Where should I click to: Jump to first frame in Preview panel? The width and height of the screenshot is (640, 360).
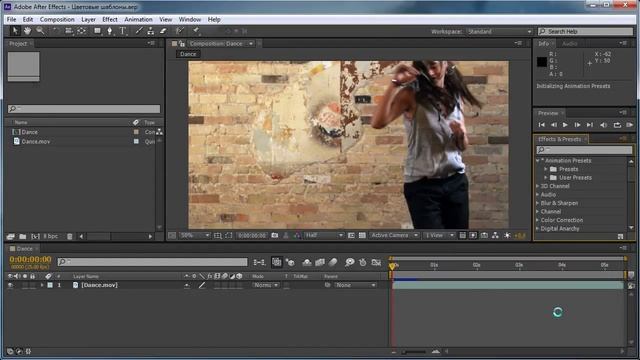[542, 125]
